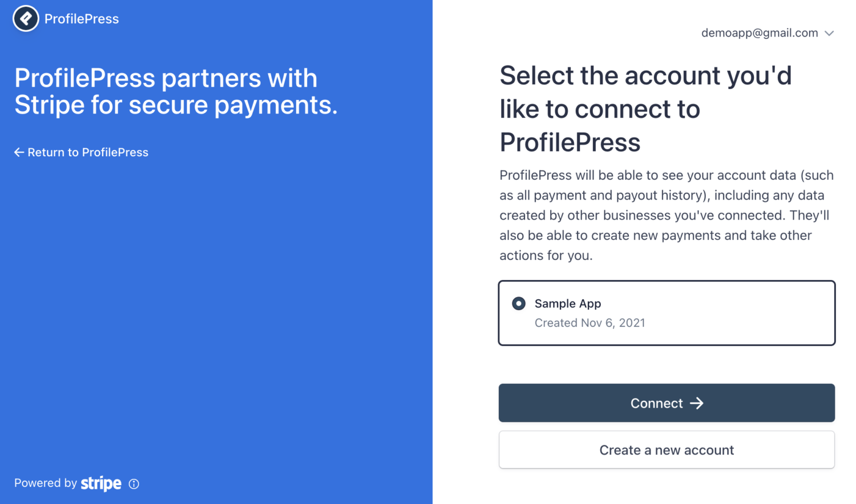
Task: Click the ProfilePress circular logo icon
Action: (26, 18)
